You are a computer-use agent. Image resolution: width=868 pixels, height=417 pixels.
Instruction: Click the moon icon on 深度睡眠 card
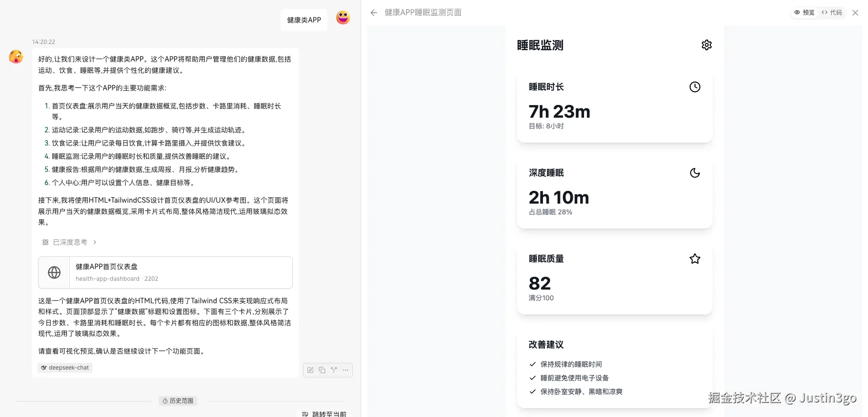click(x=695, y=173)
